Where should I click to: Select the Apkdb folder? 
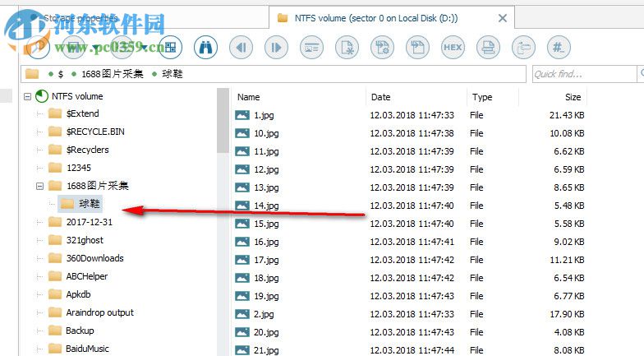click(78, 294)
